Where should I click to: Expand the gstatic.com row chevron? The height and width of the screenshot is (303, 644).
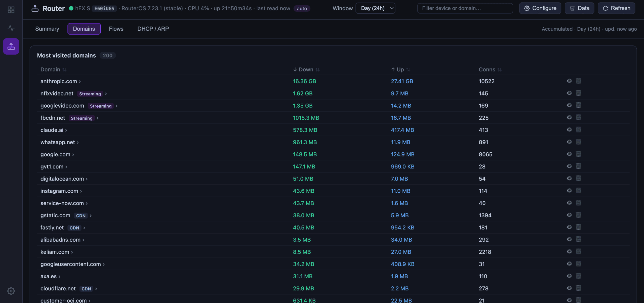(x=91, y=215)
